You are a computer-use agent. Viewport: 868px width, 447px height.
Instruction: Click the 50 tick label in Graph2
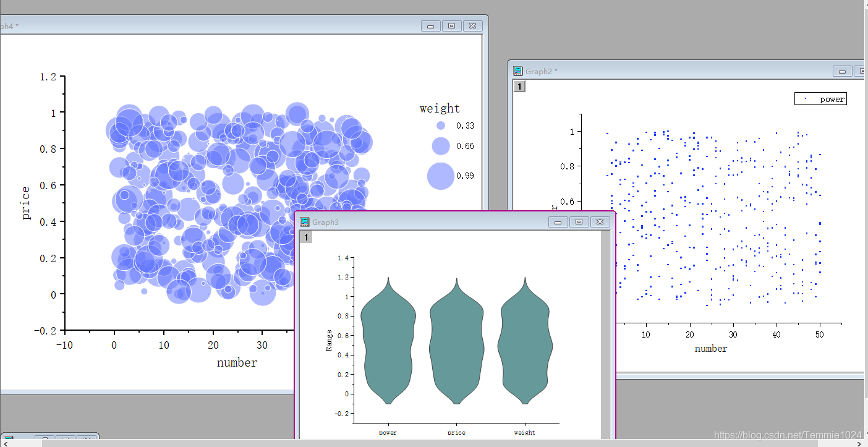pyautogui.click(x=820, y=334)
